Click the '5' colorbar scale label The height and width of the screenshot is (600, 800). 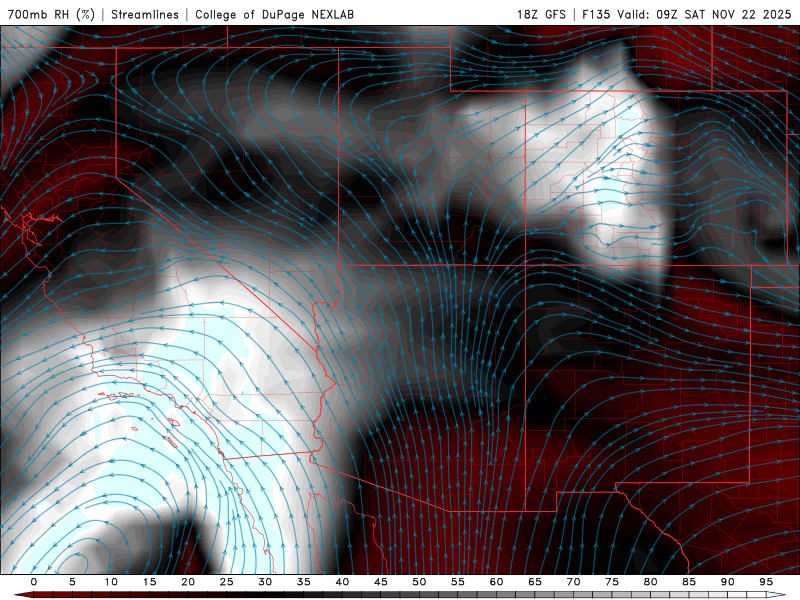[x=72, y=582]
